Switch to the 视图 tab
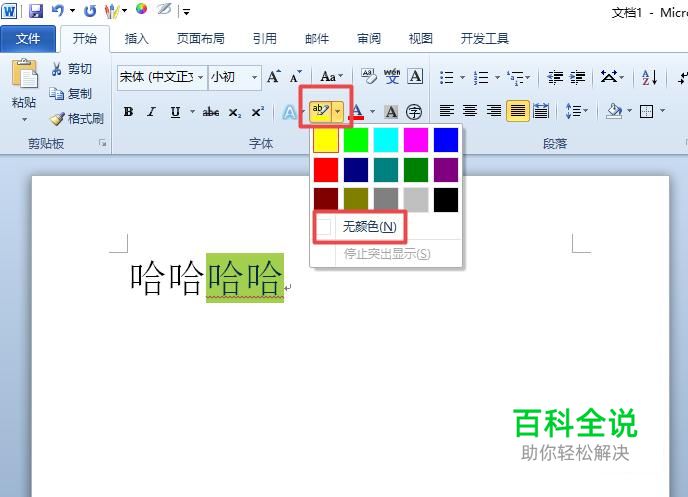This screenshot has width=688, height=497. [421, 39]
